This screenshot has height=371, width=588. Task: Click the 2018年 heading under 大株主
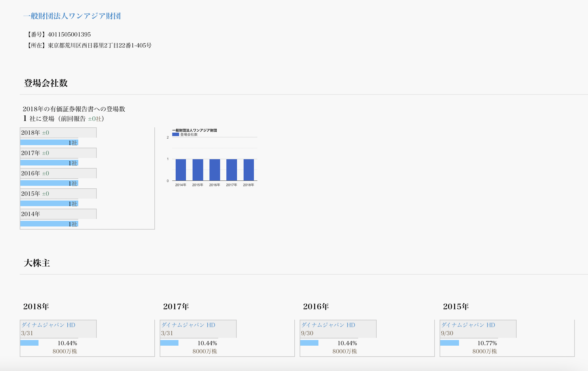pyautogui.click(x=36, y=307)
